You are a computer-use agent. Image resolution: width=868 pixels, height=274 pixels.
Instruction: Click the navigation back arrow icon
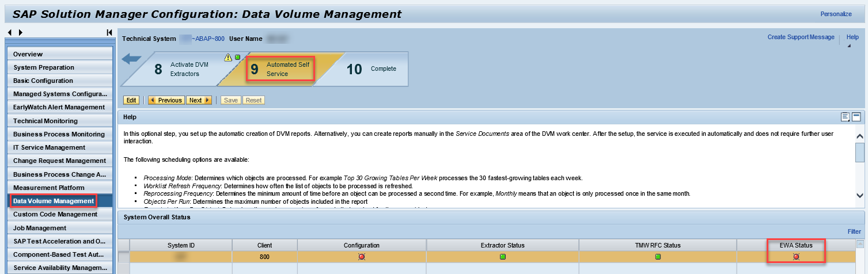pos(10,32)
